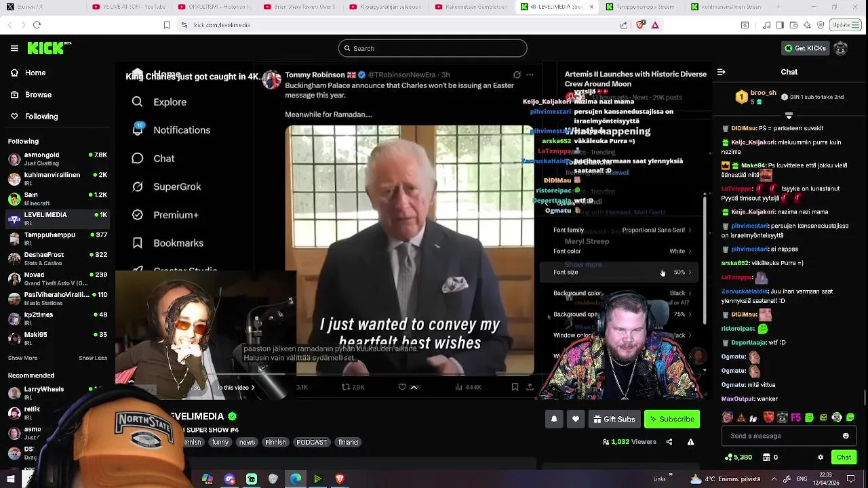The height and width of the screenshot is (488, 868).
Task: Open followed channel Sam
Action: pyautogui.click(x=58, y=199)
